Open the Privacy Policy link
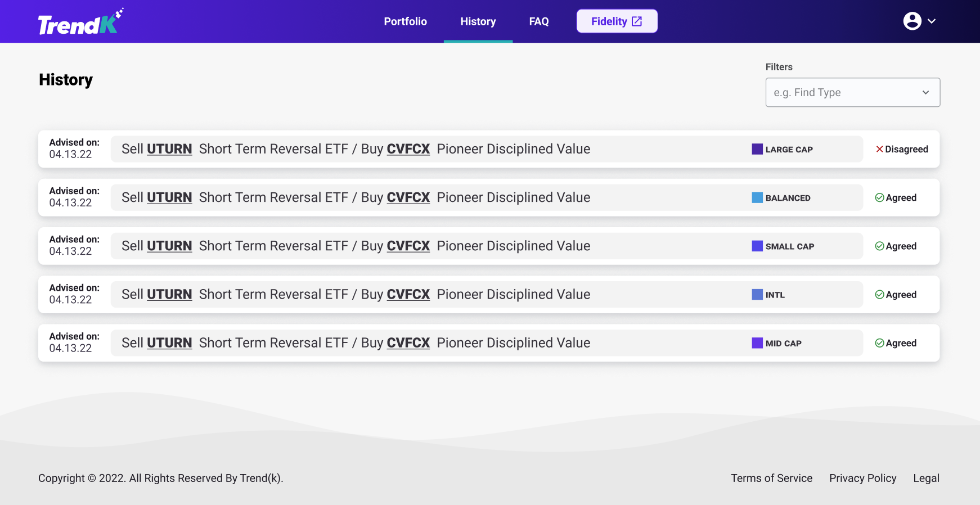980x505 pixels. (x=862, y=478)
